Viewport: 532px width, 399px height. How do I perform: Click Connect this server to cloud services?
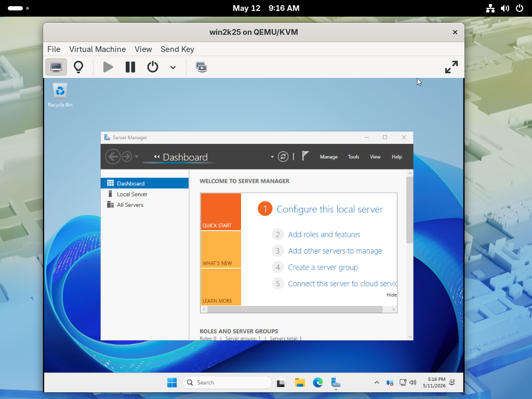click(342, 284)
